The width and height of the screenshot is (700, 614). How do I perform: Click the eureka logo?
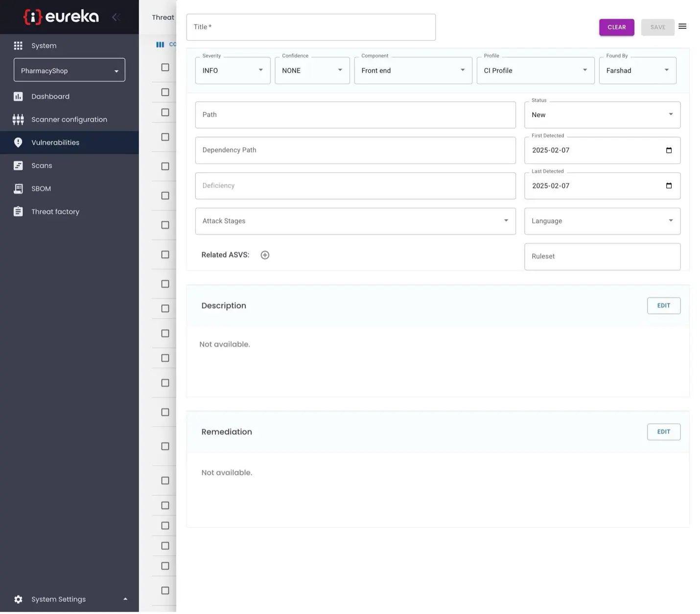[61, 16]
